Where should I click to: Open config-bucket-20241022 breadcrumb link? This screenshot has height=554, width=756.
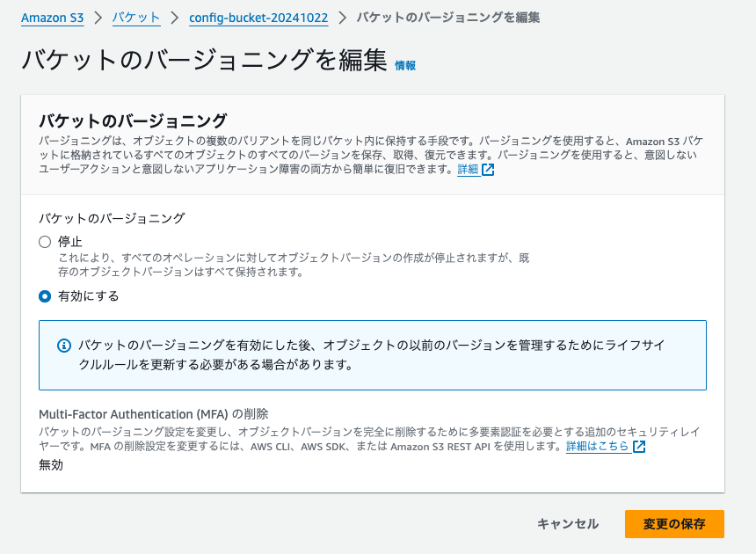[x=258, y=18]
